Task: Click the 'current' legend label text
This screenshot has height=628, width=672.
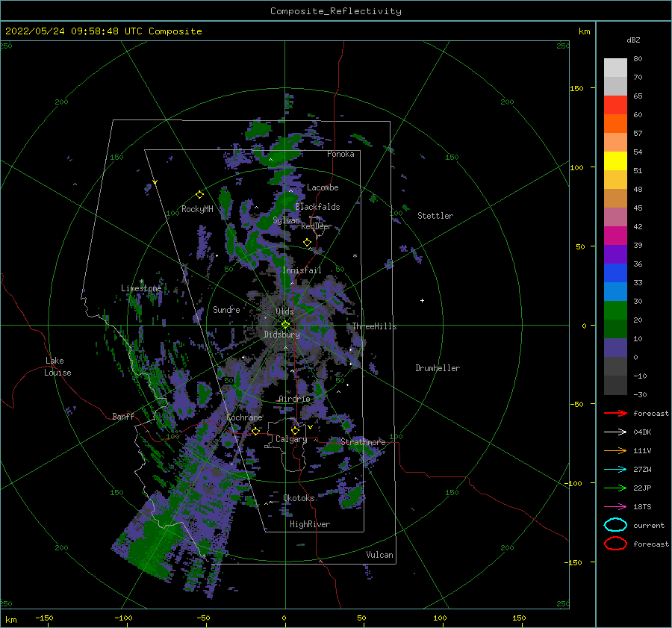Action: pyautogui.click(x=649, y=525)
